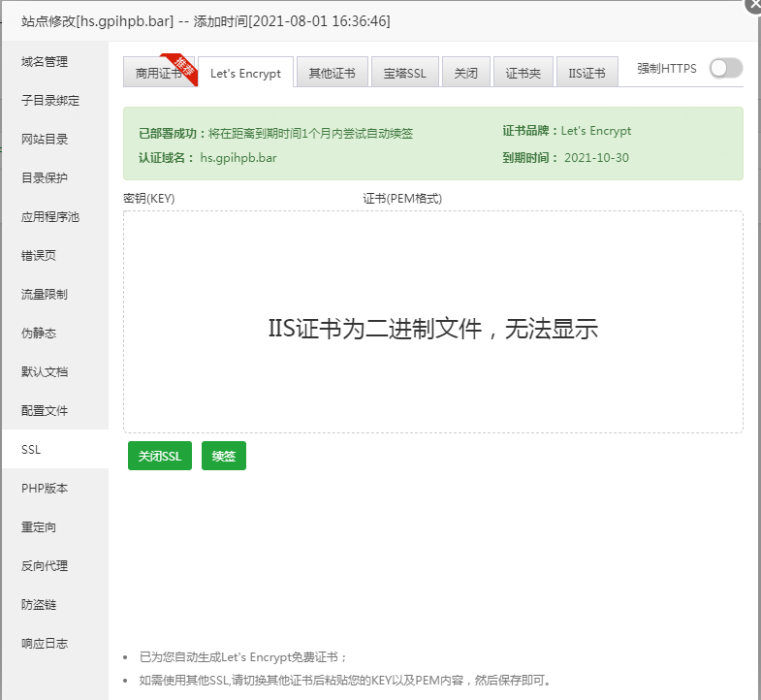
Task: Click the dialog title 站点修改[hs.gpihpb.bar]
Action: click(97, 21)
